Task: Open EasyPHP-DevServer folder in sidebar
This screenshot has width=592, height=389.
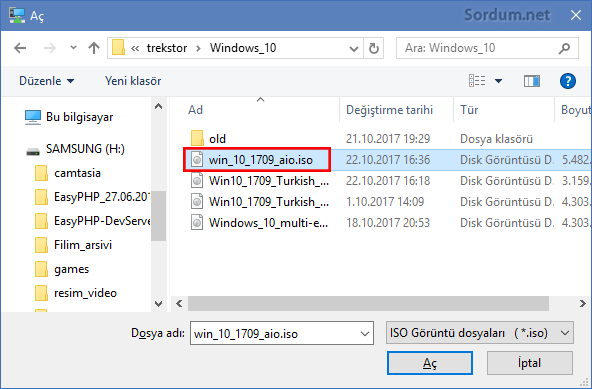Action: point(102,221)
